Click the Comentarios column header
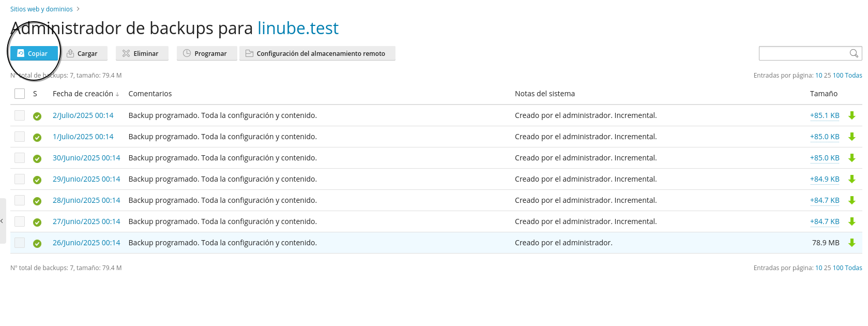The width and height of the screenshot is (868, 326). click(150, 94)
